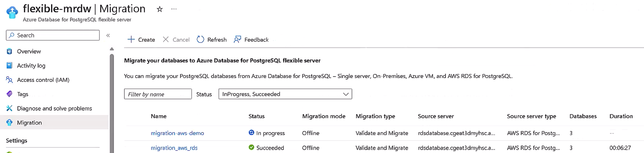
Task: Click the favorite star icon
Action: 159,10
